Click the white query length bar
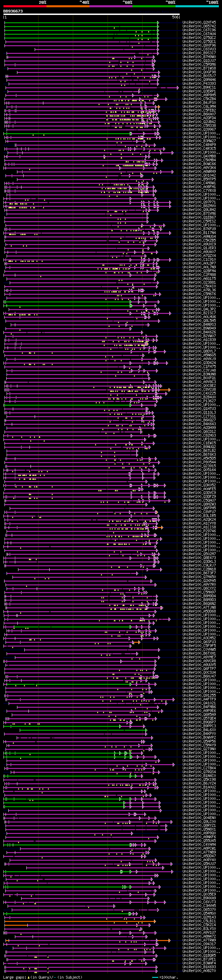The height and width of the screenshot is (980, 222). point(92,15)
